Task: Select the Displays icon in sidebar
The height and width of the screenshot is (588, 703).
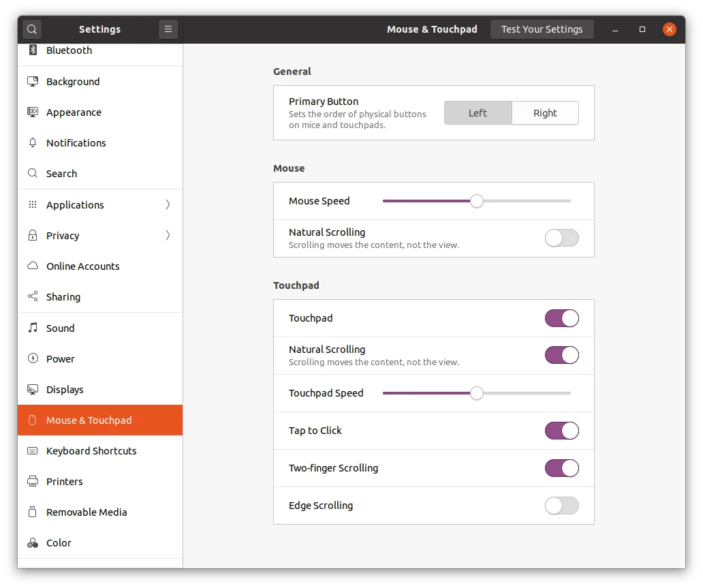Action: [33, 389]
